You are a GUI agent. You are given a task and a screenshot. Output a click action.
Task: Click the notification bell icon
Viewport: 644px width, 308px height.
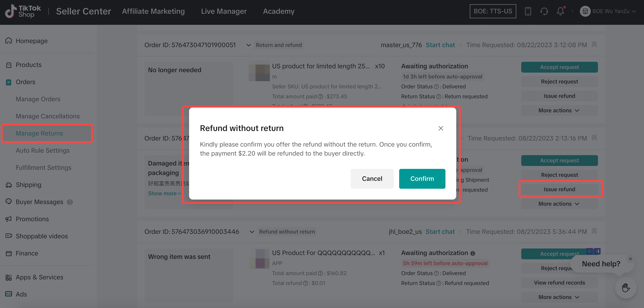pos(560,11)
